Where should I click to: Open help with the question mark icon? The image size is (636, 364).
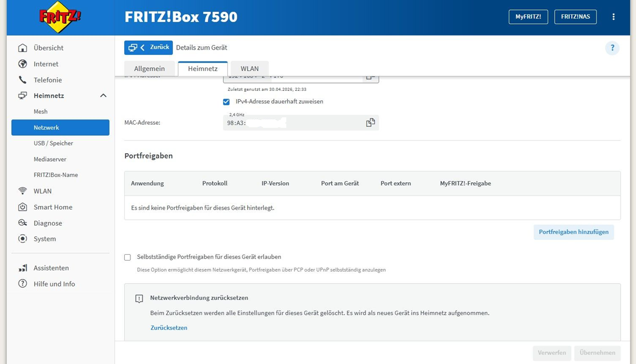click(612, 48)
